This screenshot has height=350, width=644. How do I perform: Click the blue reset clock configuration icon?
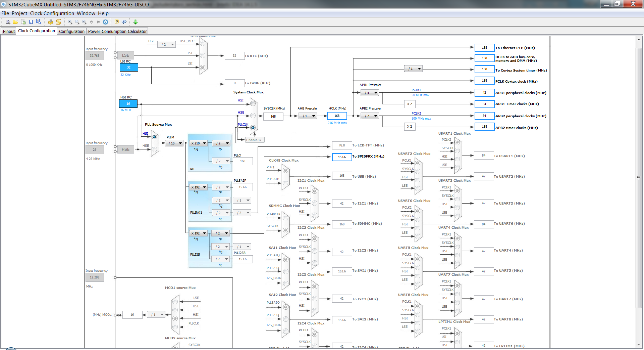105,22
